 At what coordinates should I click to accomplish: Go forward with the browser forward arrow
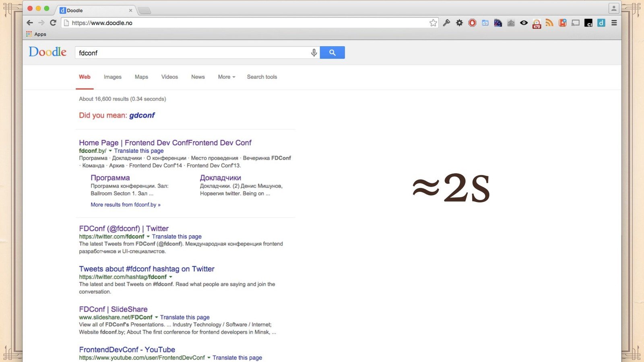[41, 23]
